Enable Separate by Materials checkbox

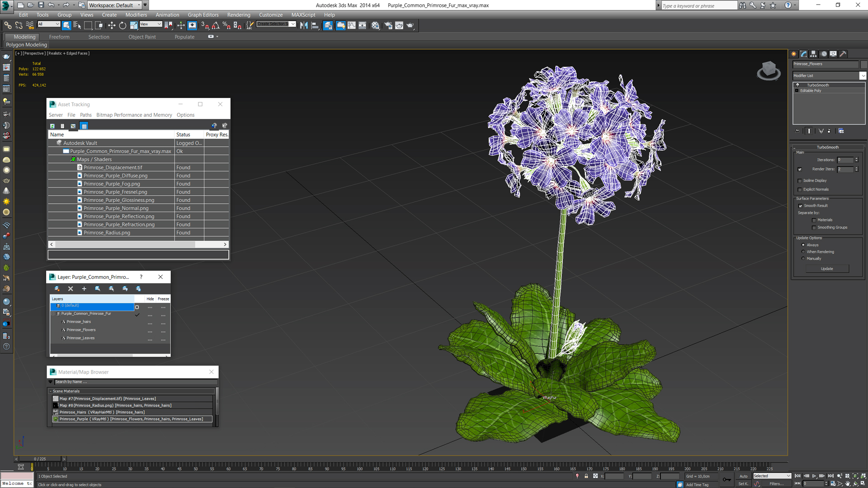(x=814, y=221)
